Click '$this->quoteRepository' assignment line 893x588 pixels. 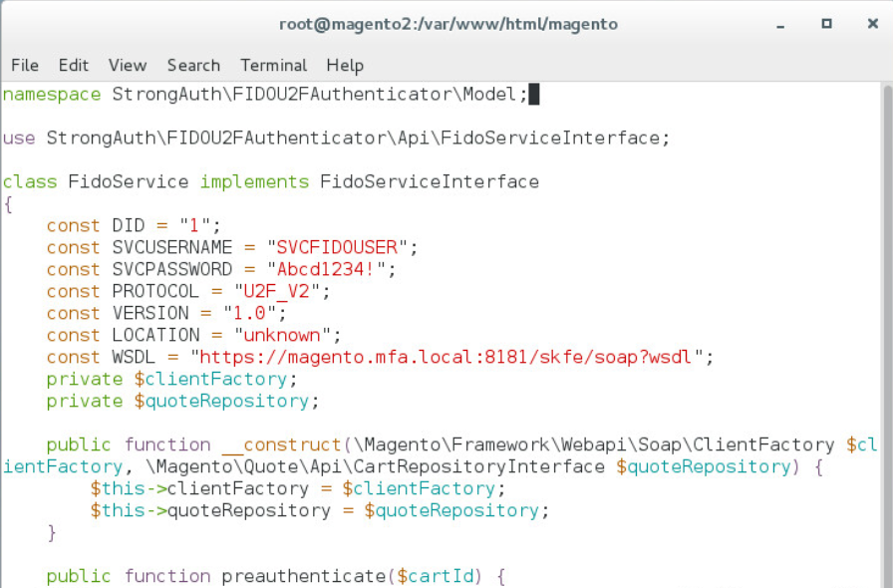point(319,510)
